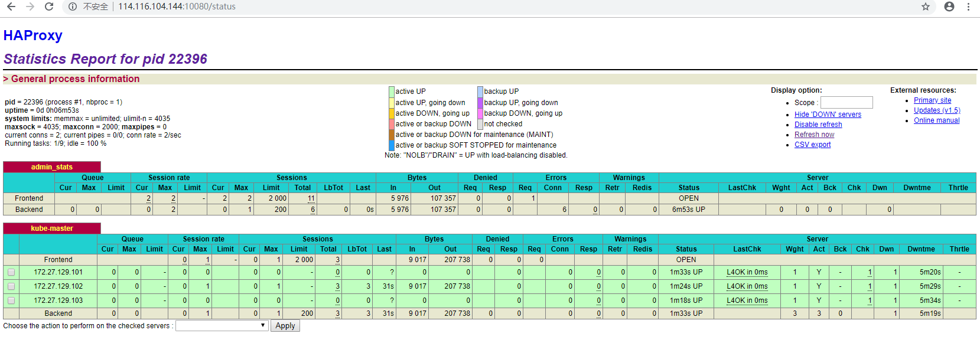The width and height of the screenshot is (980, 343).
Task: Focus the Scope input field
Action: tap(846, 102)
